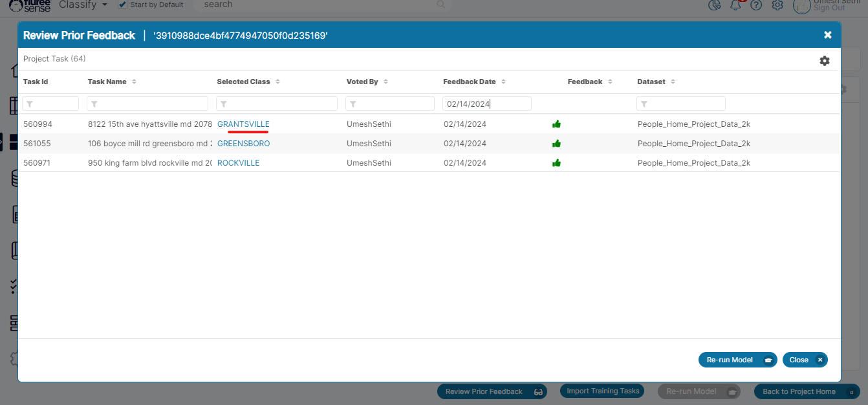The image size is (868, 405).
Task: Open the GRANTSVILLE class link
Action: [243, 124]
